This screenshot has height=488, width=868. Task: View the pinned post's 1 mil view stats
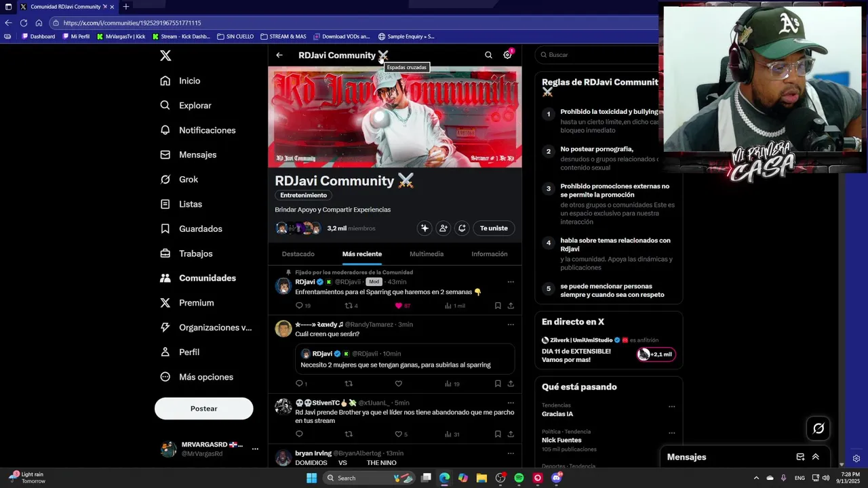click(x=454, y=306)
